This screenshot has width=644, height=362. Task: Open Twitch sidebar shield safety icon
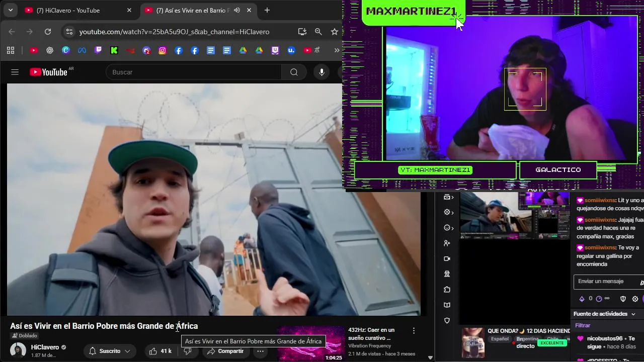coord(447,321)
